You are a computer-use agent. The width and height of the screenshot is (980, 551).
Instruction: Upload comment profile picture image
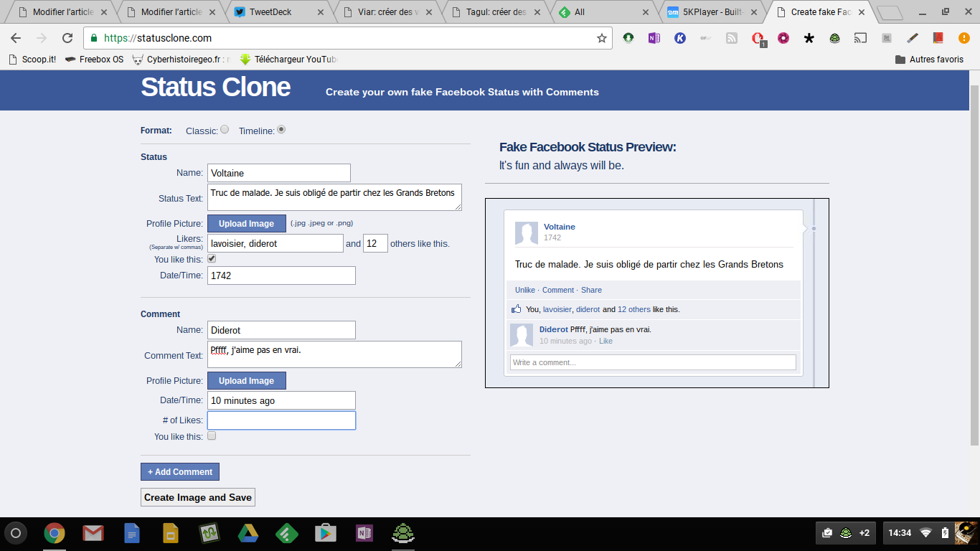(x=247, y=381)
